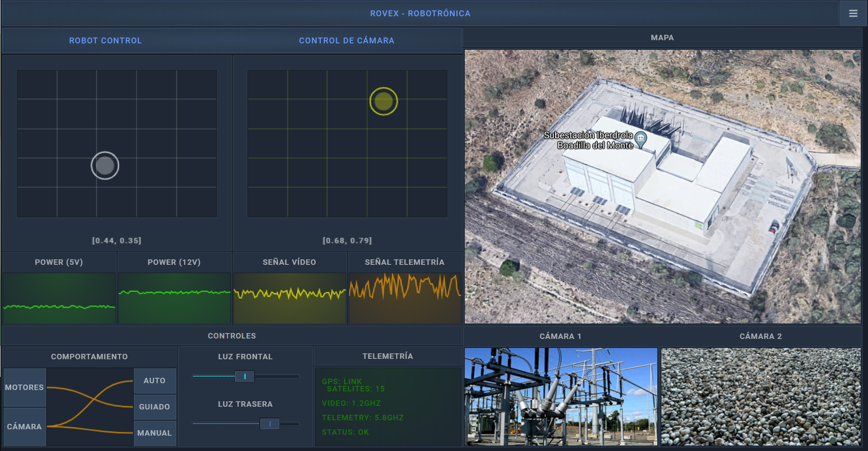The image size is (868, 451).
Task: Click the Power (12V) graph
Action: 175,298
